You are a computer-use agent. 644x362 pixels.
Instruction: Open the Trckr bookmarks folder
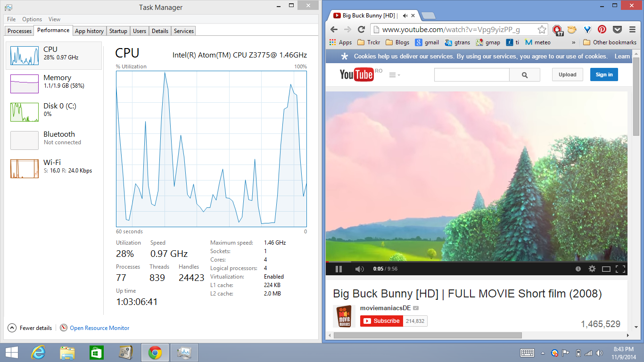click(369, 42)
